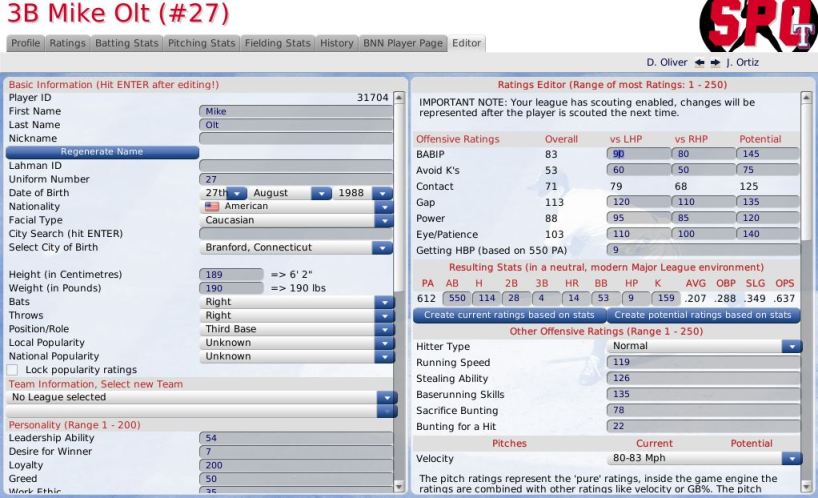Viewport: 818px width, 498px height.
Task: Go to previous player D. Oliver arrow
Action: 699,63
